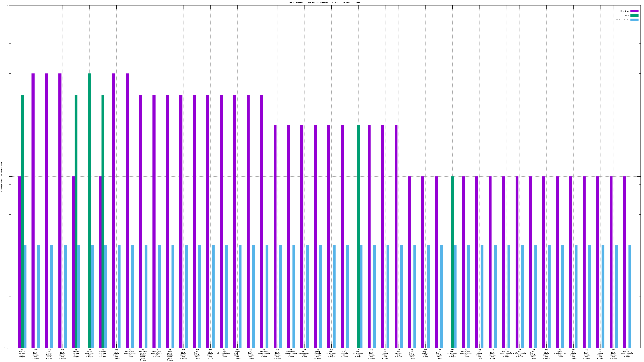This screenshot has width=644, height=362.
Task: Click the Score (0..1) legend label
Action: pyautogui.click(x=623, y=20)
